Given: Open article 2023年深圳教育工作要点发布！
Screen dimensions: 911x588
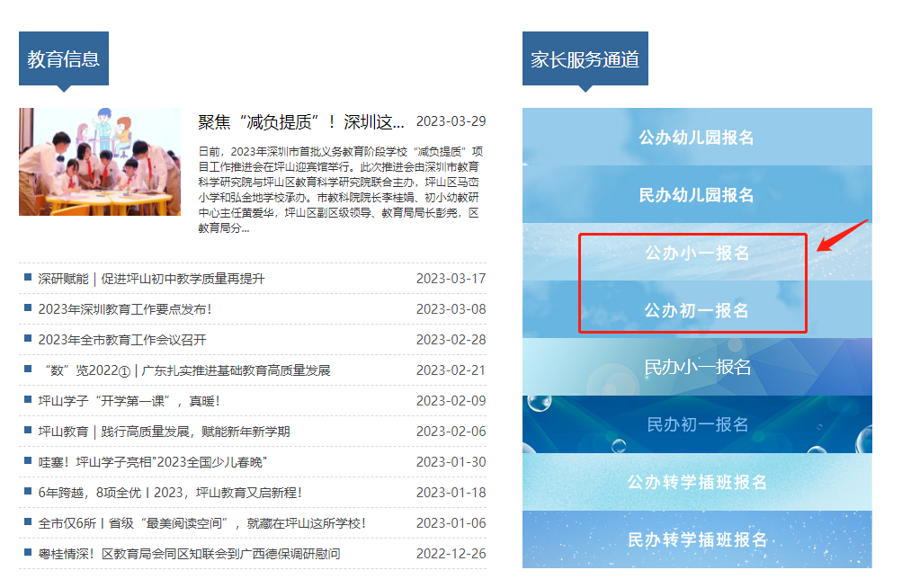Looking at the screenshot, I should [125, 309].
